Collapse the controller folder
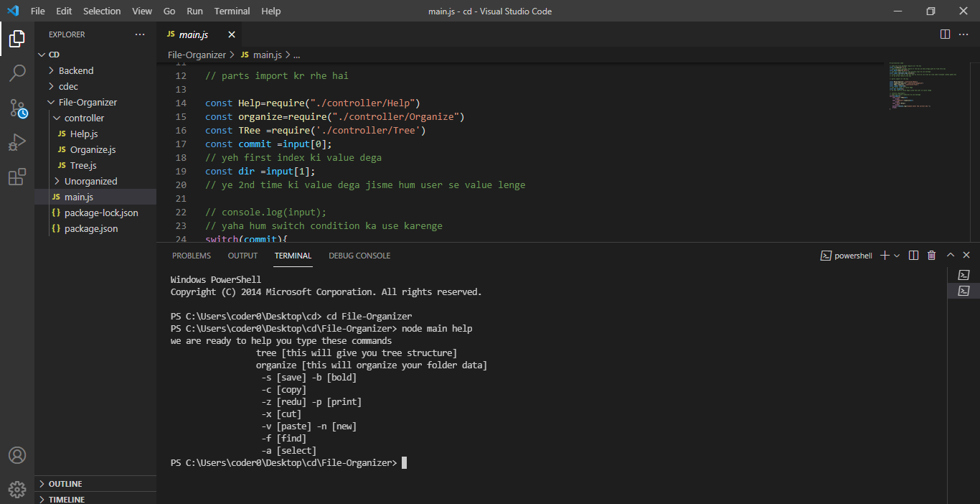 [95, 118]
